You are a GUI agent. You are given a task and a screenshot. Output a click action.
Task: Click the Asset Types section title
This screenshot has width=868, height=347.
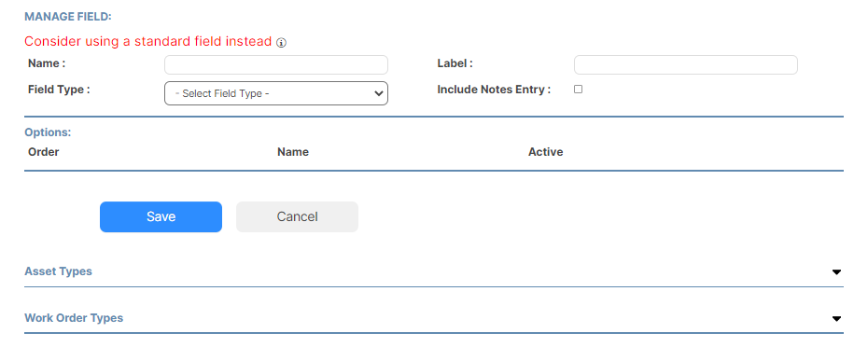coord(58,271)
